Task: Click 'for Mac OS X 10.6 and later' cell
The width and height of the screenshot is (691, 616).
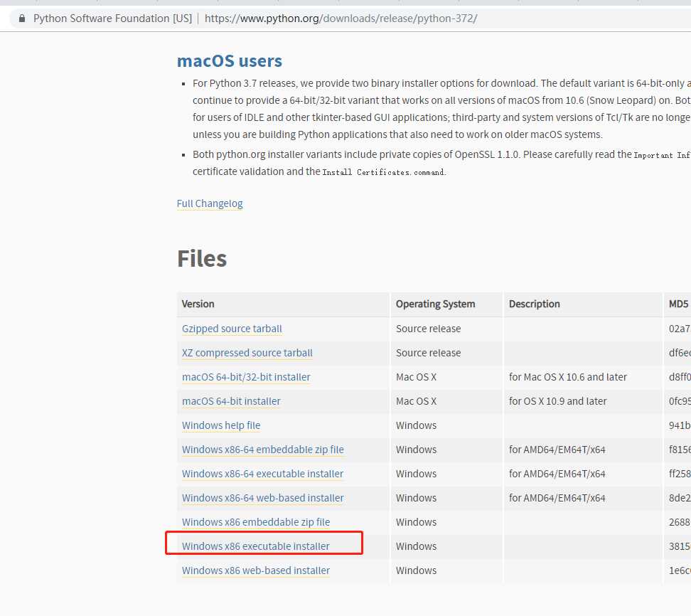Action: [x=567, y=378]
